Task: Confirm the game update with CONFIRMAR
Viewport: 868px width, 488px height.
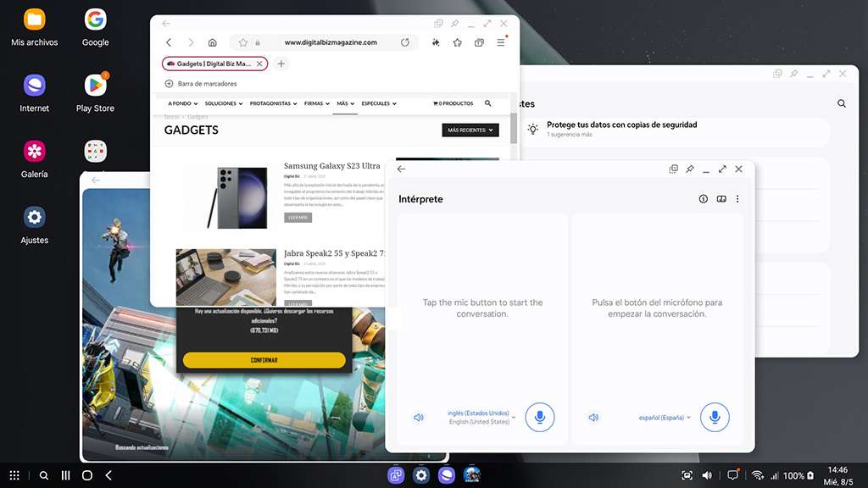Action: 264,359
